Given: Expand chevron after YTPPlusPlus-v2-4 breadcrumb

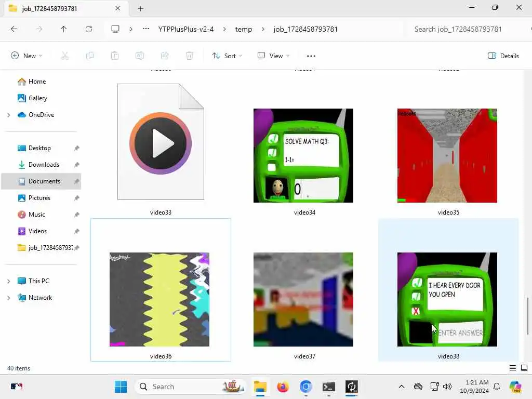Looking at the screenshot, I should pos(224,29).
